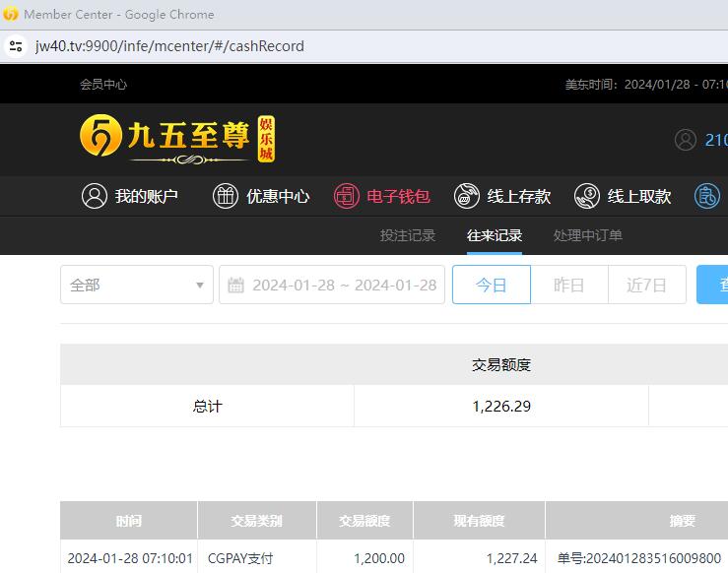Click the 电子钱包 wallet icon

347,196
